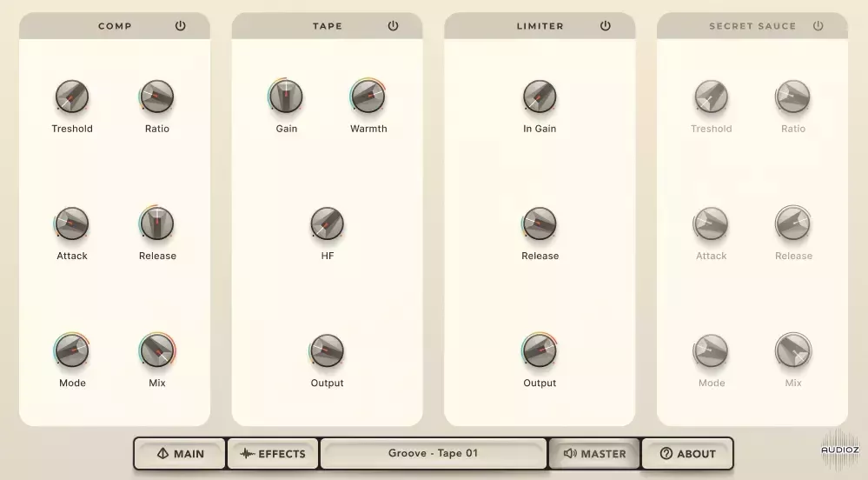Screen dimensions: 868x480
Task: Click the TAPE HF knob
Action: coord(328,223)
